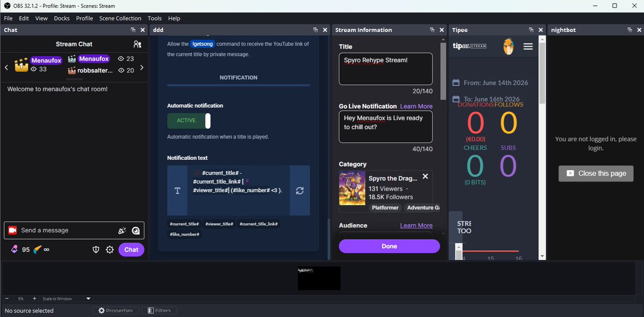Click the gold top gifter trophy icon
Viewport: 644px width, 317px height.
click(x=21, y=65)
